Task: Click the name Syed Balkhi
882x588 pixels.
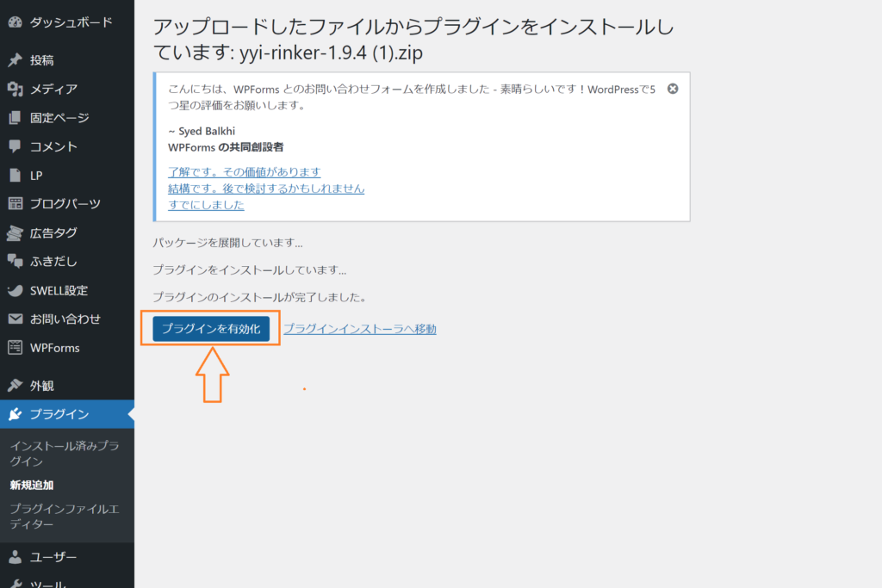Action: tap(207, 131)
